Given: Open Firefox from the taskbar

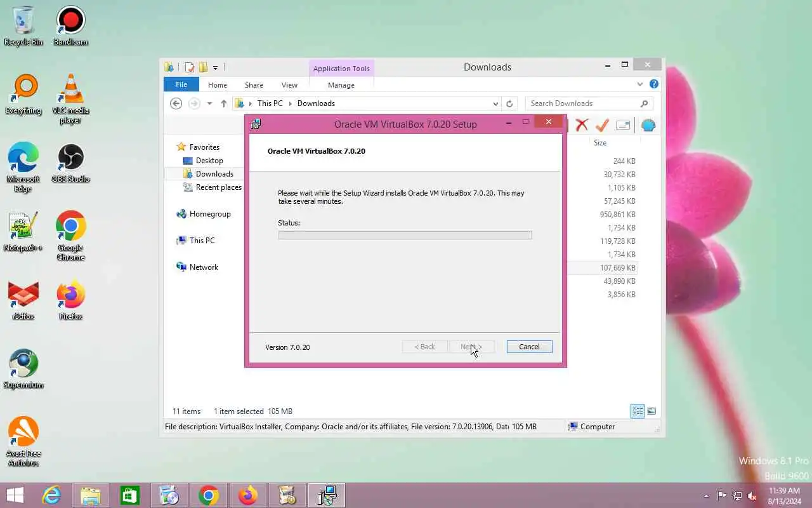Looking at the screenshot, I should pos(248,495).
